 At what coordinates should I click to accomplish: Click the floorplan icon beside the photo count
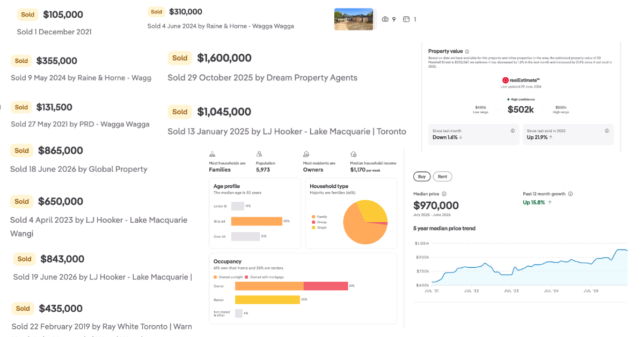point(406,19)
